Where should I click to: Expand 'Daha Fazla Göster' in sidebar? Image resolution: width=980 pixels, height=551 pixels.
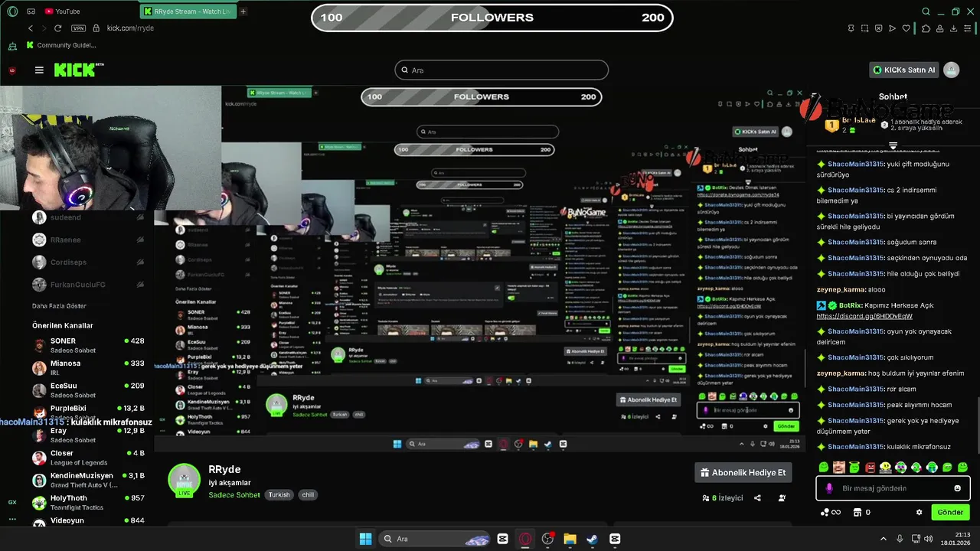coord(59,306)
